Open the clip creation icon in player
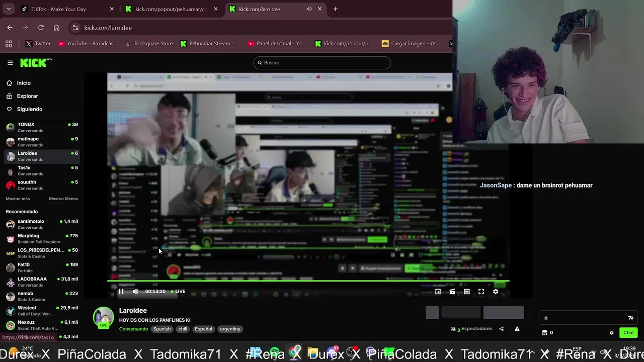 click(452, 292)
